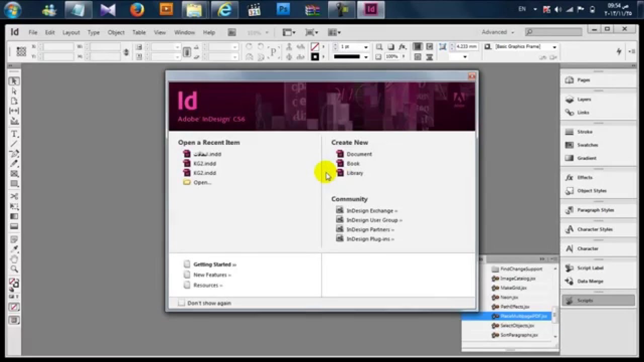Open the Advanced workspace switcher
This screenshot has width=644, height=362.
(x=498, y=32)
